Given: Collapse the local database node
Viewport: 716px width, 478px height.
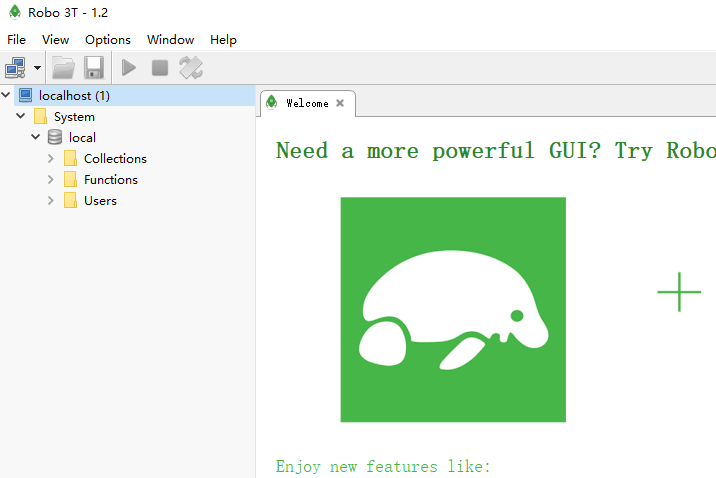Looking at the screenshot, I should [36, 137].
